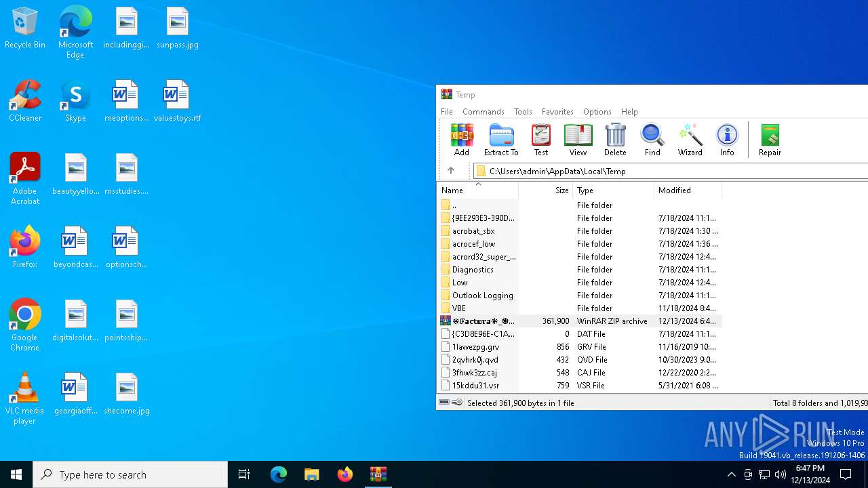Click the View toolbar icon

click(578, 140)
